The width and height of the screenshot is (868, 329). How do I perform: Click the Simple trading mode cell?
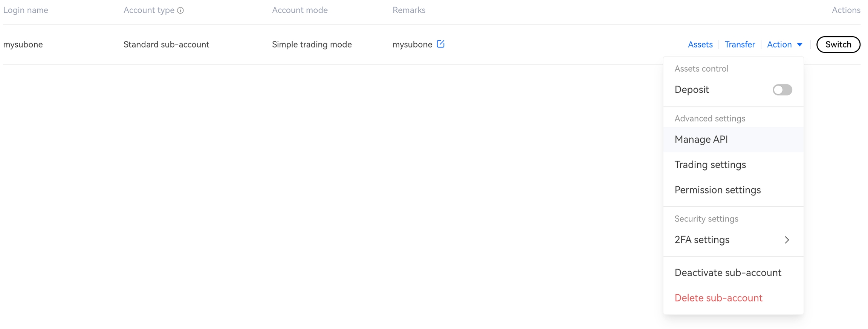pos(312,45)
